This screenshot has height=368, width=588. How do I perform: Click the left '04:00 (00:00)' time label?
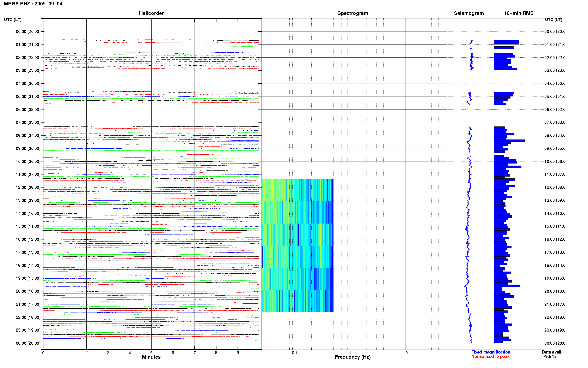pos(28,83)
